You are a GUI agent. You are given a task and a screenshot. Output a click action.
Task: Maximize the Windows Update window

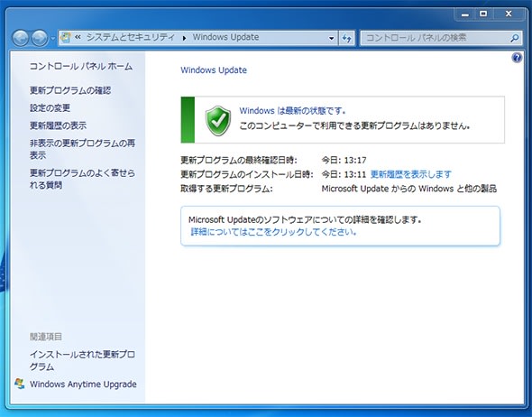coord(483,14)
